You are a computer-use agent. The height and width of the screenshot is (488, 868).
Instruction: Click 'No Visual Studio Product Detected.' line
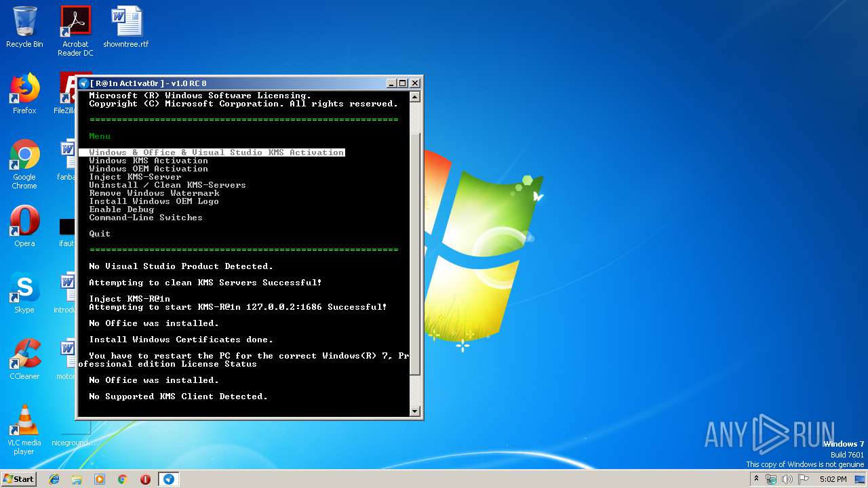pos(181,266)
